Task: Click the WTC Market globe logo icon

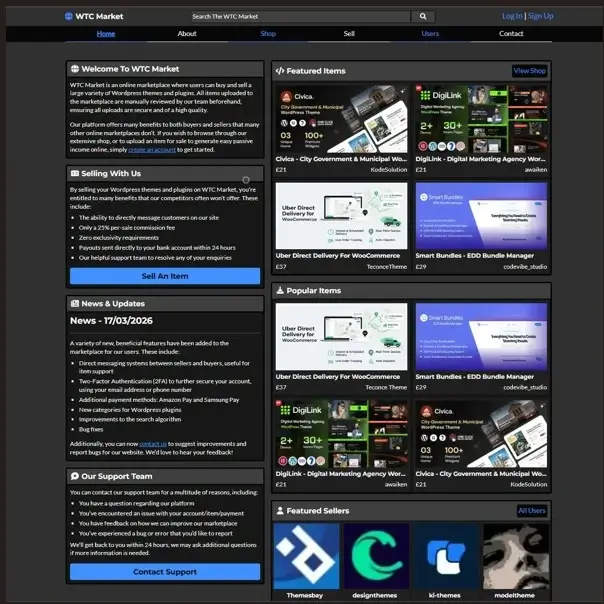Action: click(x=69, y=16)
